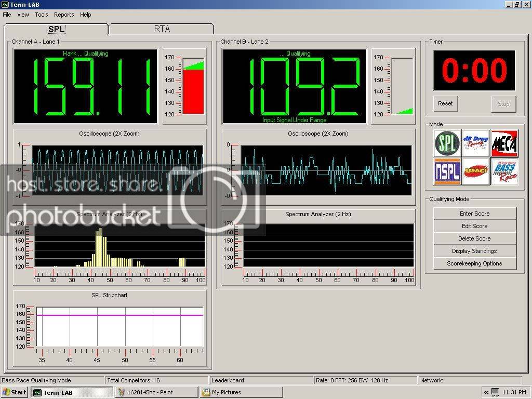Reset the timer
This screenshot has width=532, height=399.
445,103
